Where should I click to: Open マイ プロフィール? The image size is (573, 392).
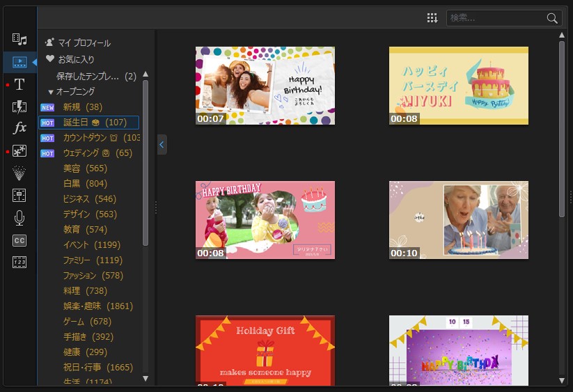(84, 42)
